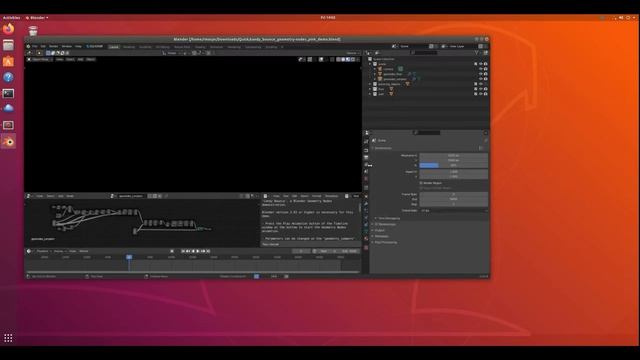
Task: Expand the Output panel
Action: (380, 230)
